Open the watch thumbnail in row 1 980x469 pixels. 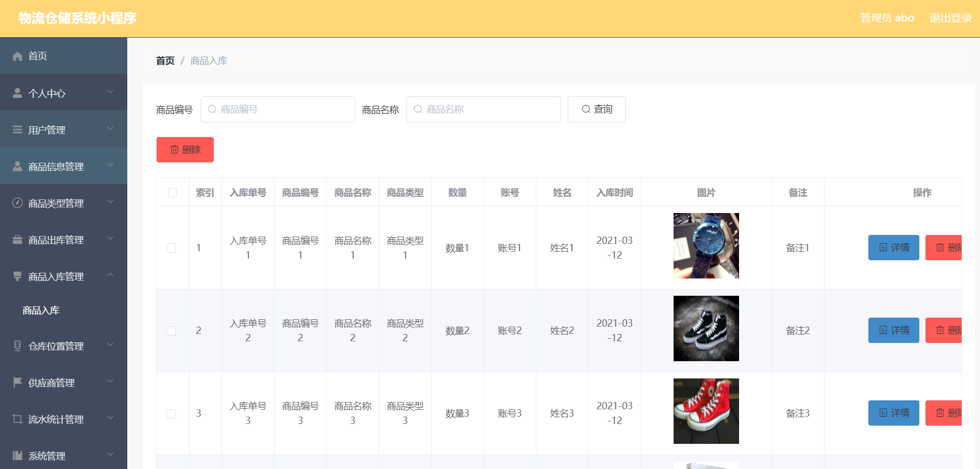click(x=706, y=245)
